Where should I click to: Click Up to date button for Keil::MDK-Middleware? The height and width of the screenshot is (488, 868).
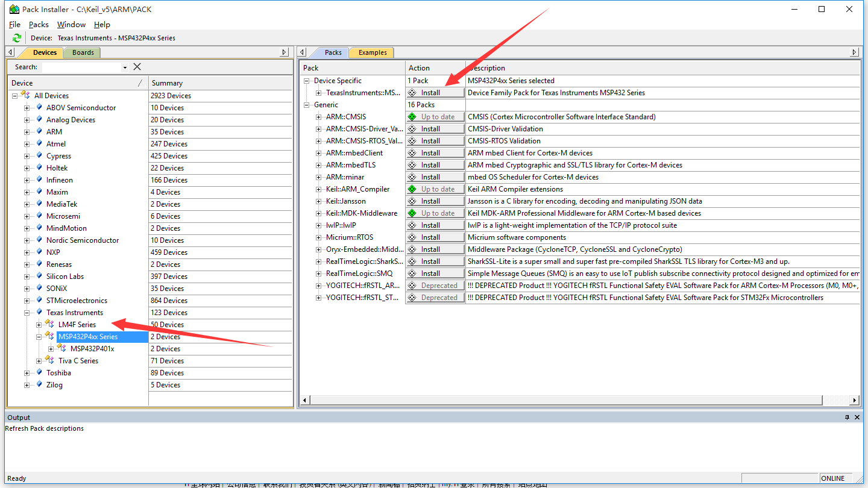tap(435, 213)
